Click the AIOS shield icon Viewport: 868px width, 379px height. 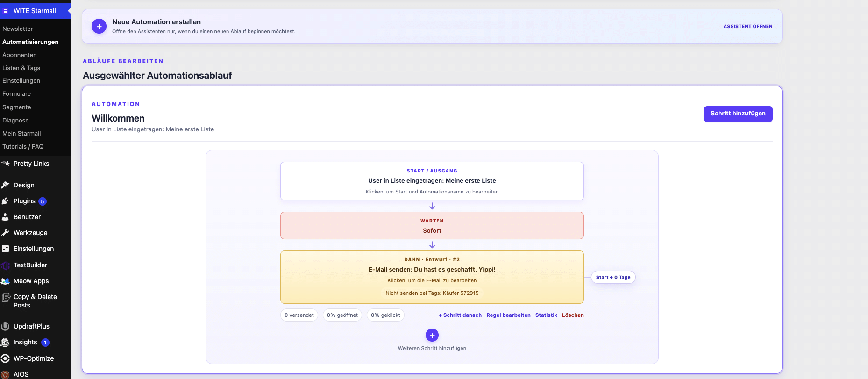coord(6,374)
